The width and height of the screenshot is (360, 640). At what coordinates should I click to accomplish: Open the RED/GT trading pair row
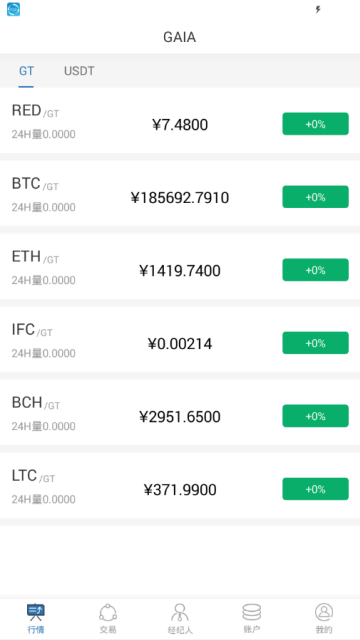pos(180,120)
